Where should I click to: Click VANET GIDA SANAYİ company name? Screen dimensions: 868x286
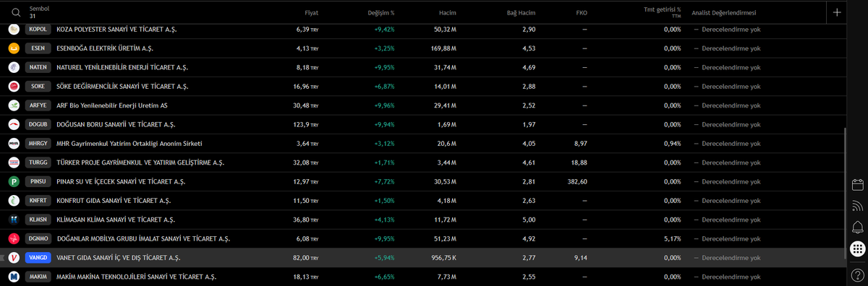[x=119, y=257]
